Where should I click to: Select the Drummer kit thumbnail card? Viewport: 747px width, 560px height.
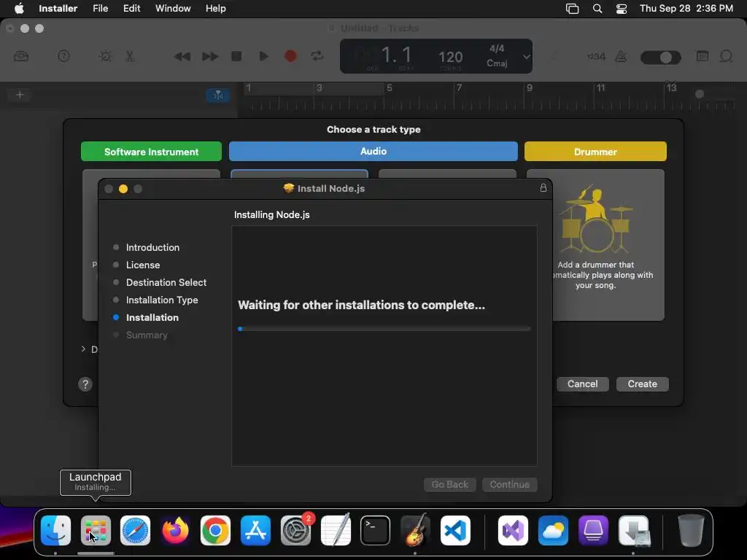point(608,245)
